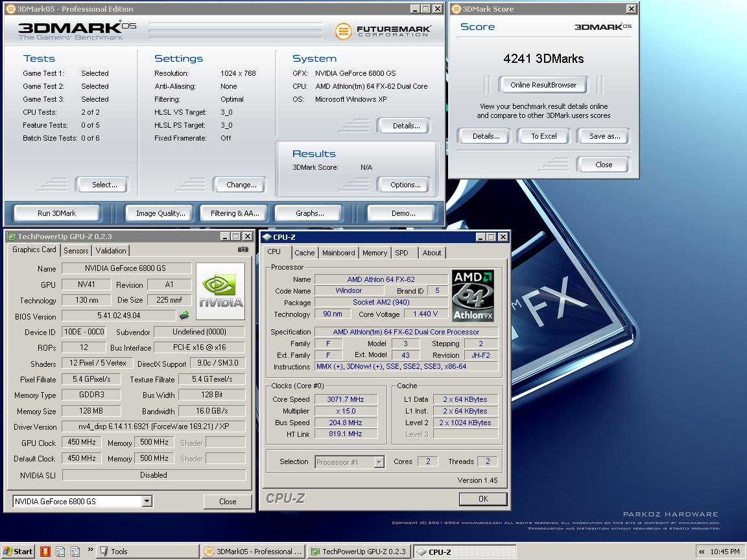
Task: Switch to TechPowerUp GPU-Z taskbar button
Action: coord(359,552)
